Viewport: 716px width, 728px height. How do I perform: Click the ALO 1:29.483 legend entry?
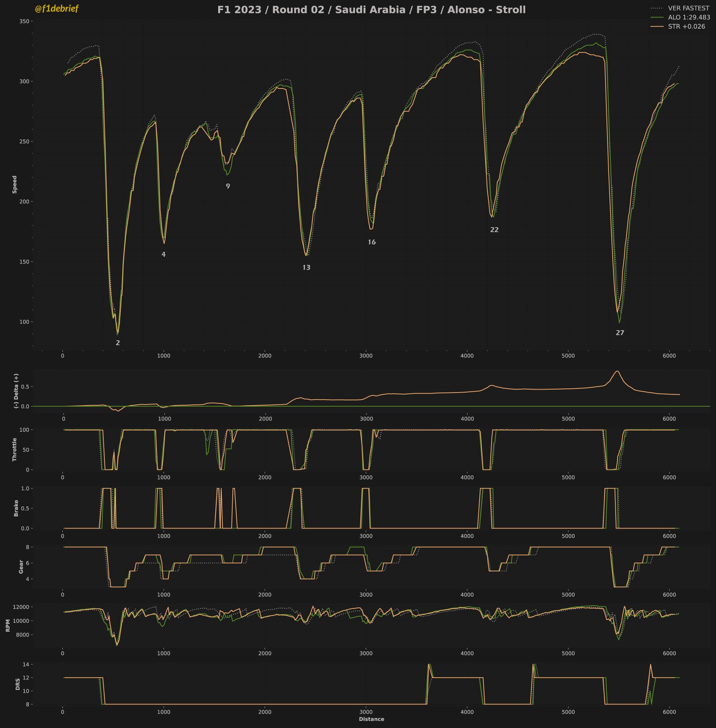coord(688,17)
